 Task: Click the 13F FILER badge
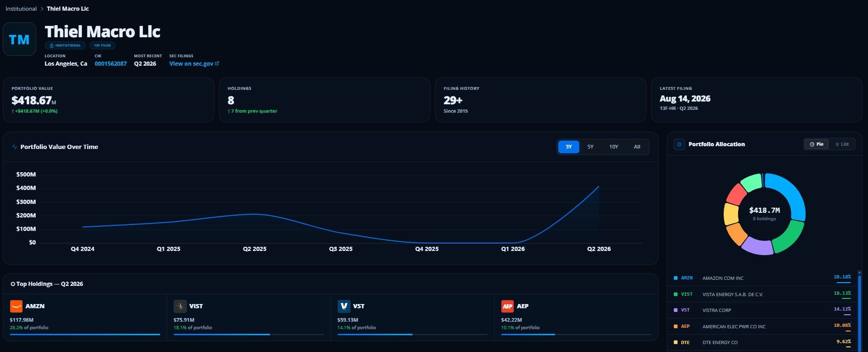point(102,46)
